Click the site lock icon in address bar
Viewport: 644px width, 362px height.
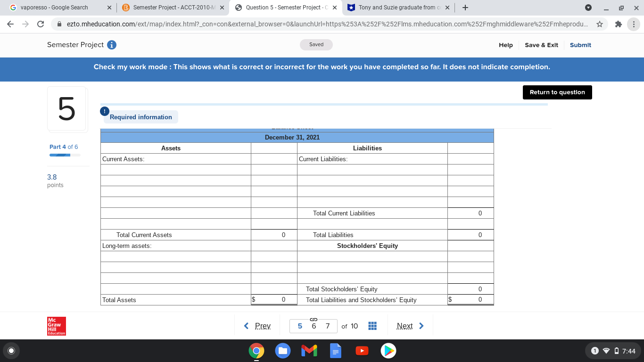[x=59, y=24]
